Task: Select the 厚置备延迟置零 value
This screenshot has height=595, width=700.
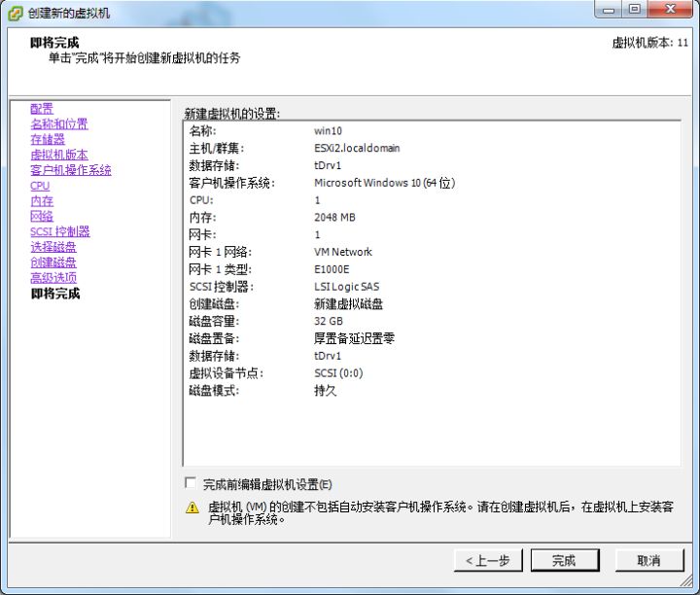Action: point(354,338)
